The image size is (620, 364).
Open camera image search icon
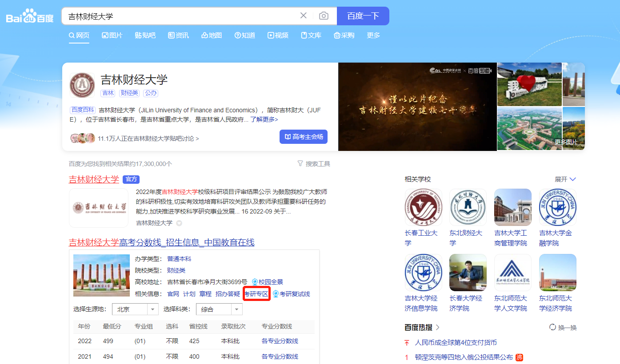click(324, 16)
